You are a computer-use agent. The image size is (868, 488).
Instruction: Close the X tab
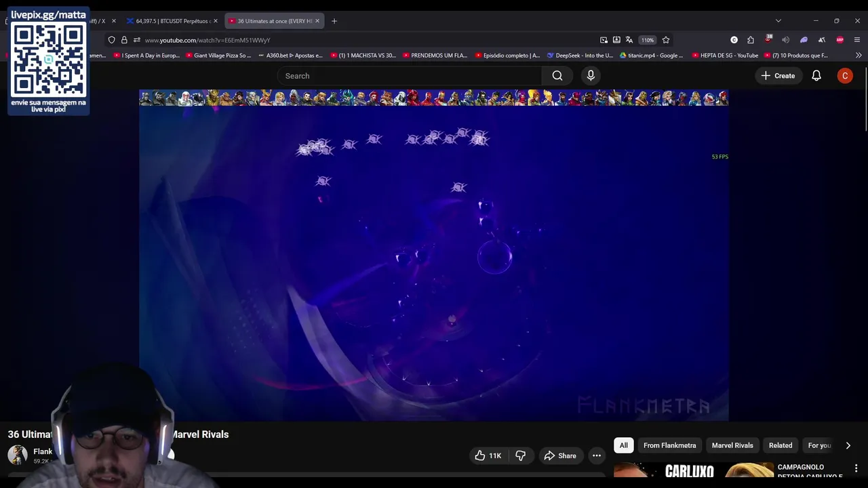pos(113,21)
